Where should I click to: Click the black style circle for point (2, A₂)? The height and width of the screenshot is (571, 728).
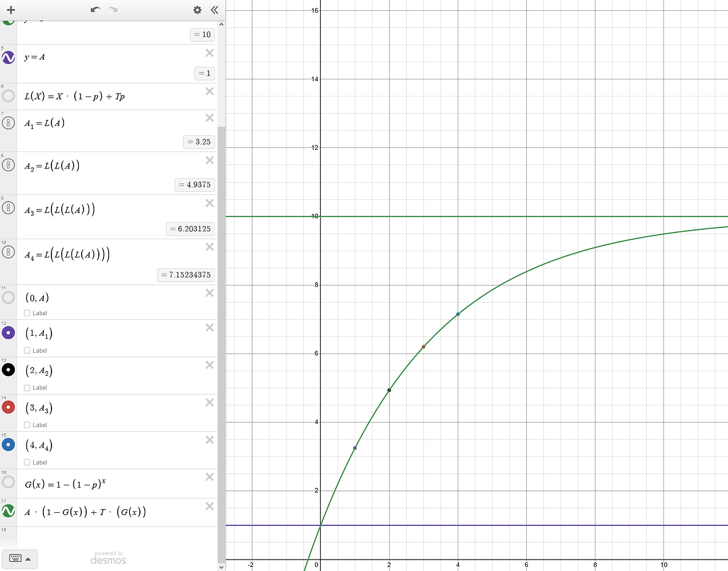(8, 369)
